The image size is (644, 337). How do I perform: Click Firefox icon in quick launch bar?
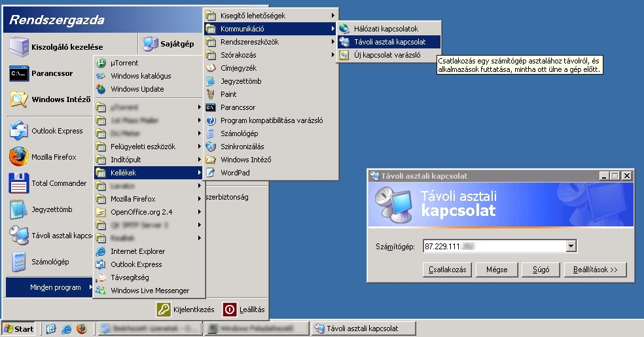click(x=82, y=328)
